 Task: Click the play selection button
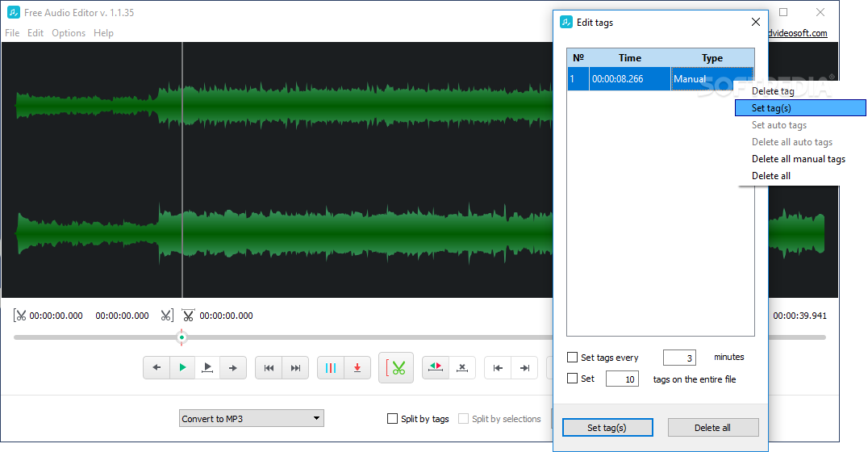pos(207,367)
